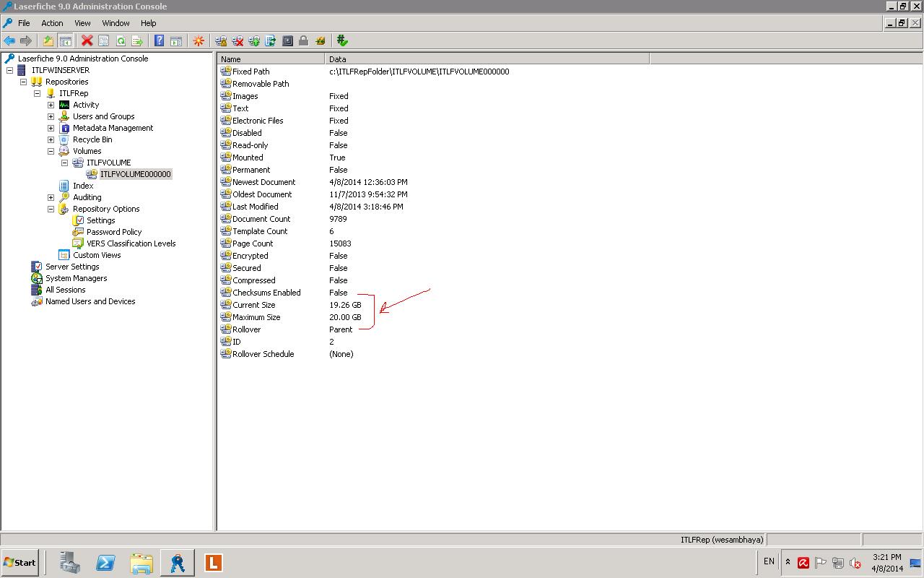Click the muted speaker volume tray icon
This screenshot has height=578, width=924.
[x=855, y=563]
